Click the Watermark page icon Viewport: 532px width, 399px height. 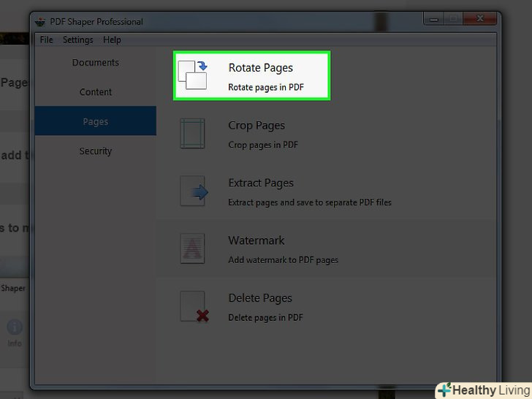point(192,248)
